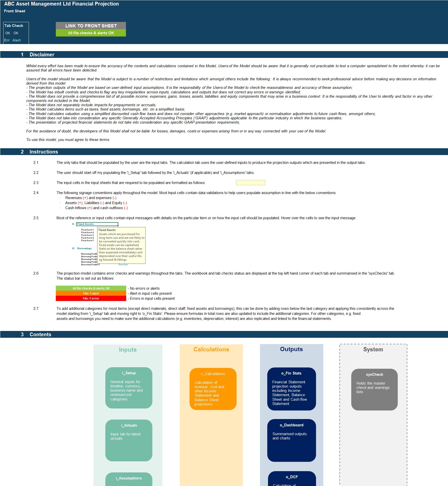Click the 'Alert' status text under Tab Check
Image resolution: width=448 pixels, height=486 pixels.
click(x=16, y=40)
